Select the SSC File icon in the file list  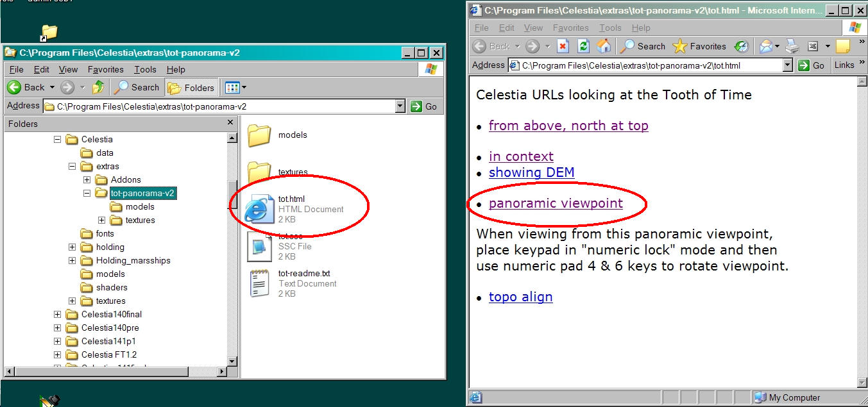(259, 246)
